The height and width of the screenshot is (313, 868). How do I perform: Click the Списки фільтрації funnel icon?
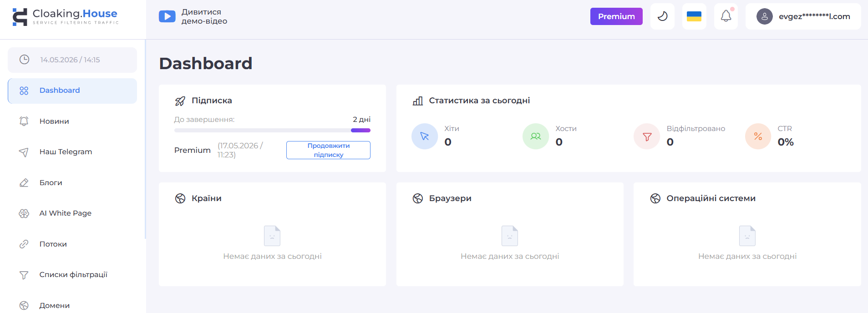coord(24,275)
